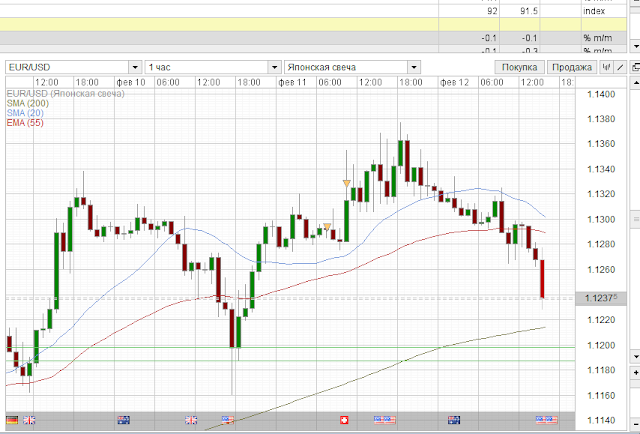
Task: Click the detach chart window icon
Action: click(x=635, y=67)
